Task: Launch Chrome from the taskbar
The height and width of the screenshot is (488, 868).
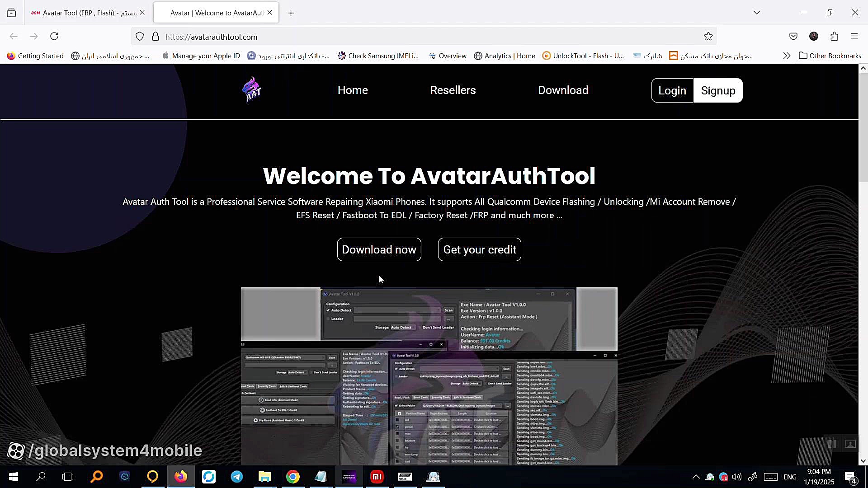Action: point(292,477)
